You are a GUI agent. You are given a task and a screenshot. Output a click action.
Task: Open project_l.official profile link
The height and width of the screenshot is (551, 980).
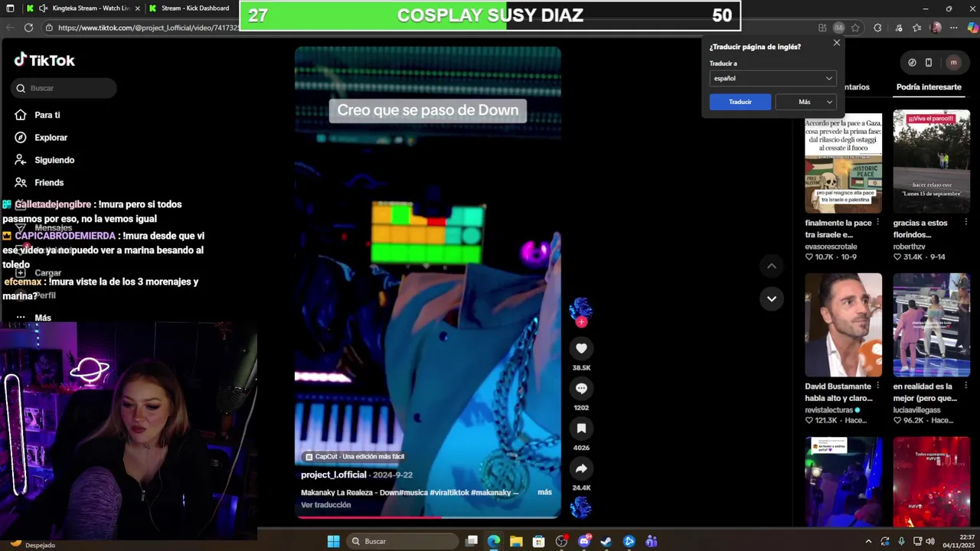334,474
